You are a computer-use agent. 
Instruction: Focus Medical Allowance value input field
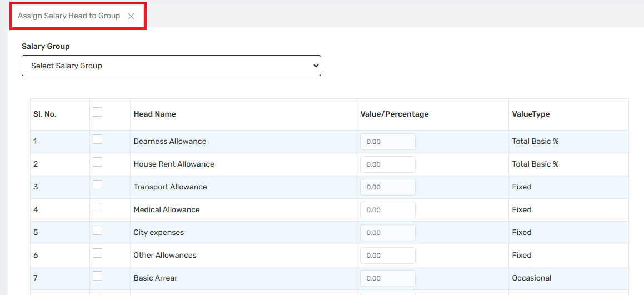388,210
